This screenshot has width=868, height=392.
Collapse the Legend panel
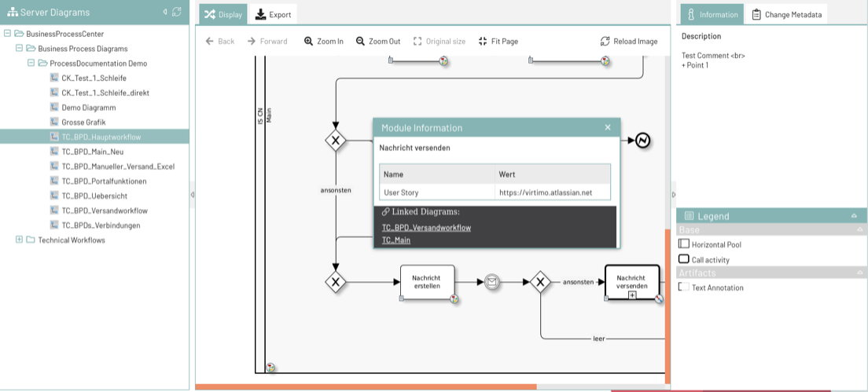854,216
